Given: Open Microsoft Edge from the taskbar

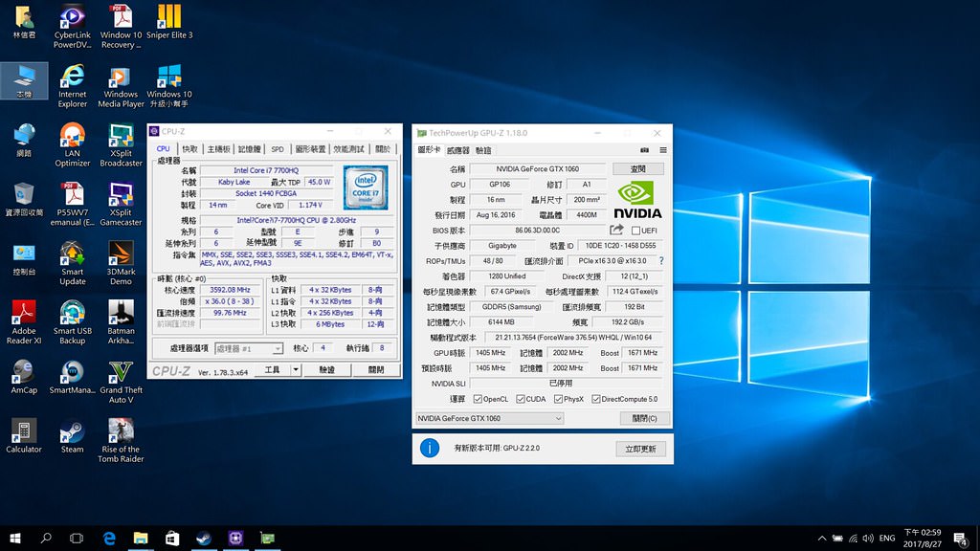Looking at the screenshot, I should tap(109, 538).
